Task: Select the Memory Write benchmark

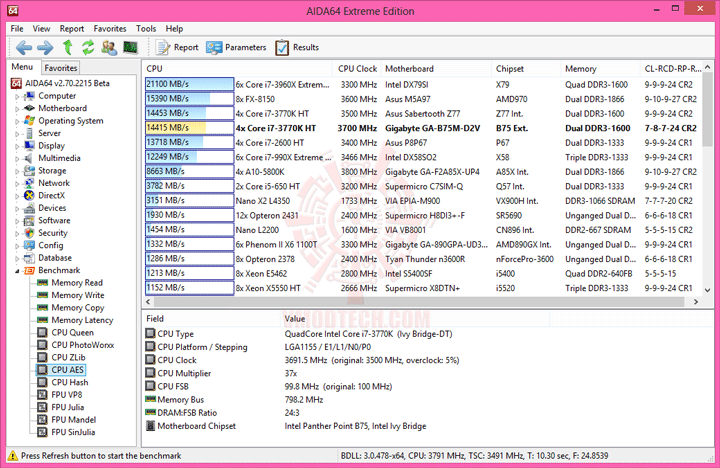Action: [x=71, y=295]
